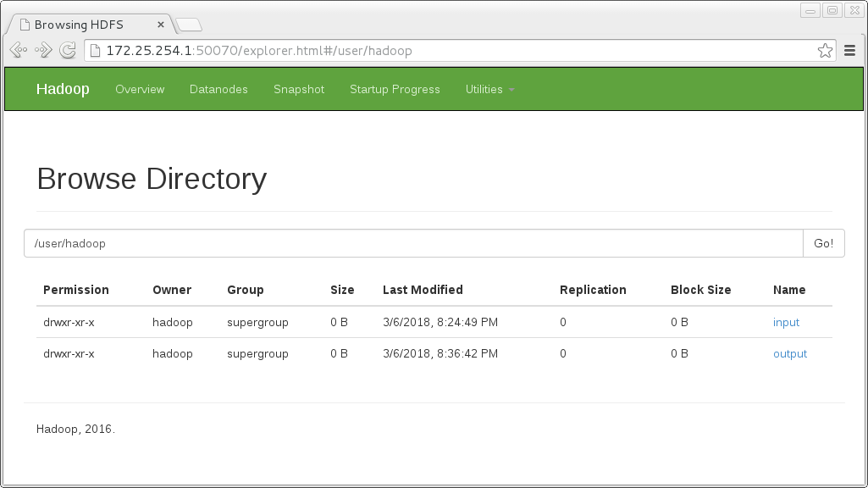Open the output directory link
Viewport: 868px width, 488px height.
pos(789,353)
